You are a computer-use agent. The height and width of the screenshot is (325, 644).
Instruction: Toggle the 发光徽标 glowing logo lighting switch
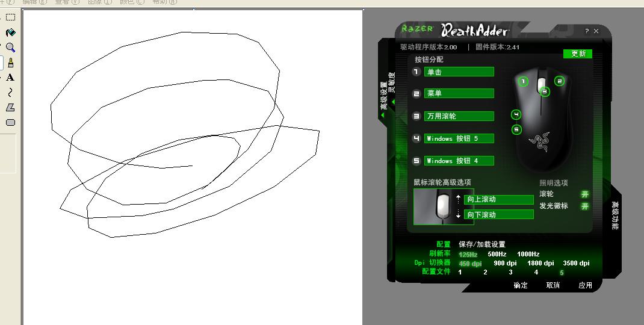[585, 206]
